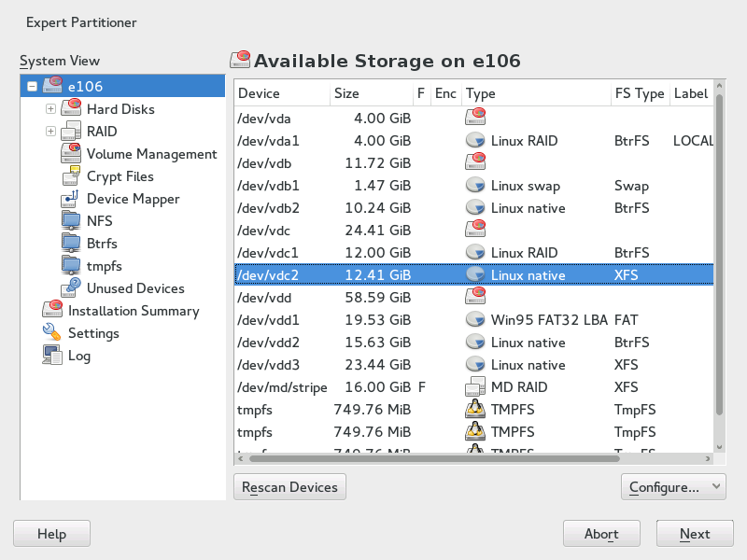The image size is (747, 560).
Task: Click the horizontal scrollbar of device table
Action: (x=434, y=458)
